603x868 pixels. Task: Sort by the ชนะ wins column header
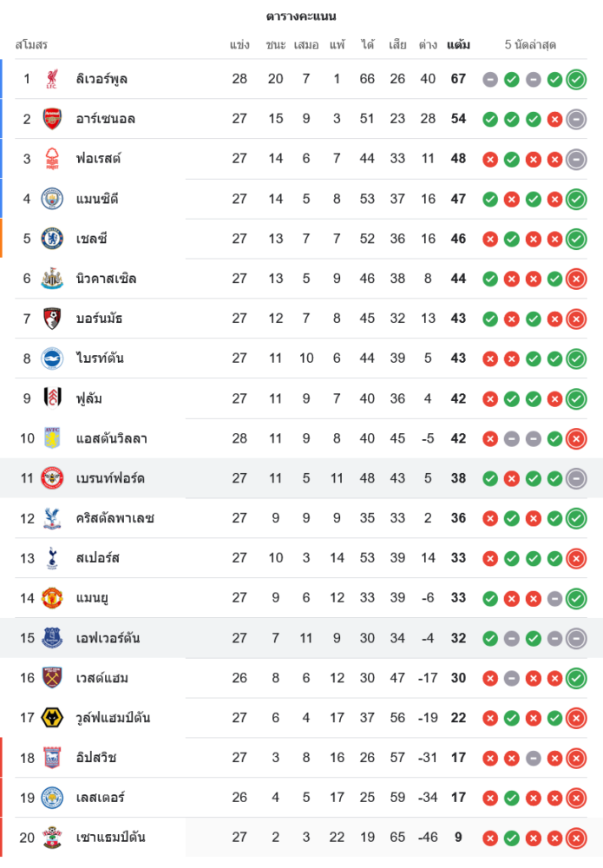tap(276, 44)
